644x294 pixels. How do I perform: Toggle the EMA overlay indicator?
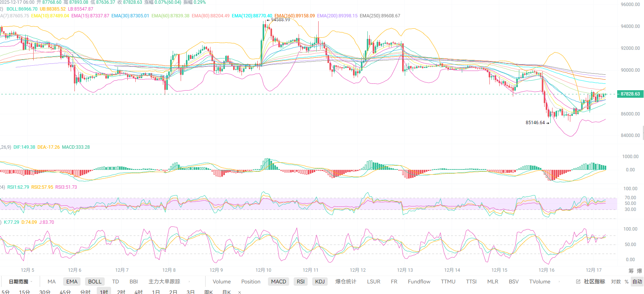pyautogui.click(x=72, y=282)
